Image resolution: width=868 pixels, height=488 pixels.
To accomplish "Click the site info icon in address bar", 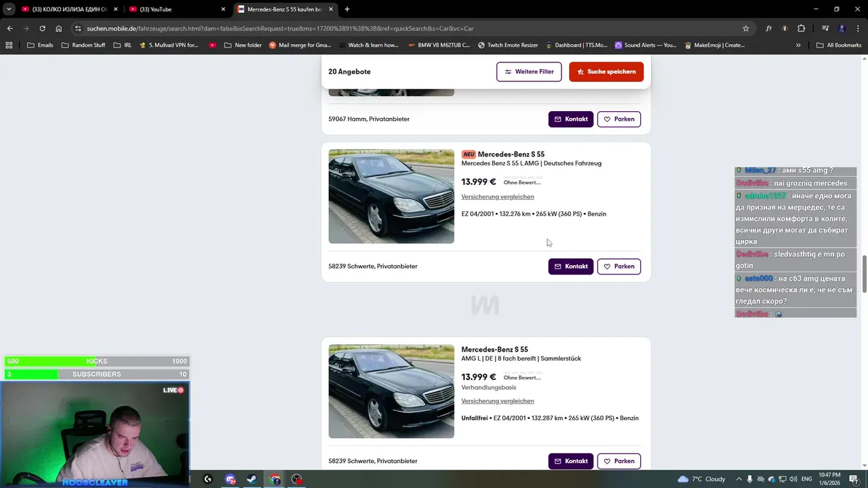I will 78,28.
